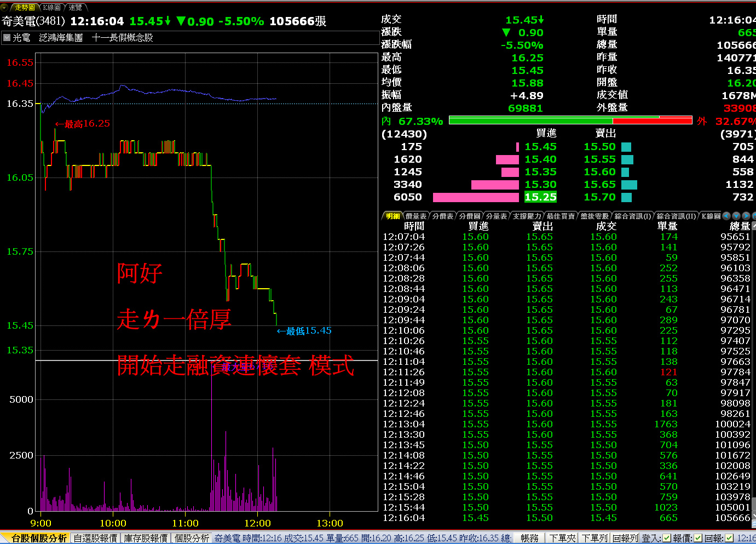
Task: Select the 12:13:04 trade row with 1763
Action: (x=567, y=424)
